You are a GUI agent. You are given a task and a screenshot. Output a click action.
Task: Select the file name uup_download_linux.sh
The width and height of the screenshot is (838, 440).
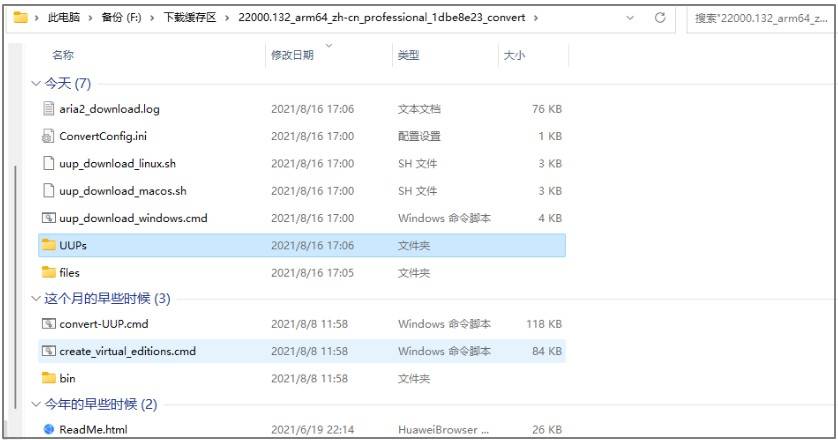coord(118,163)
